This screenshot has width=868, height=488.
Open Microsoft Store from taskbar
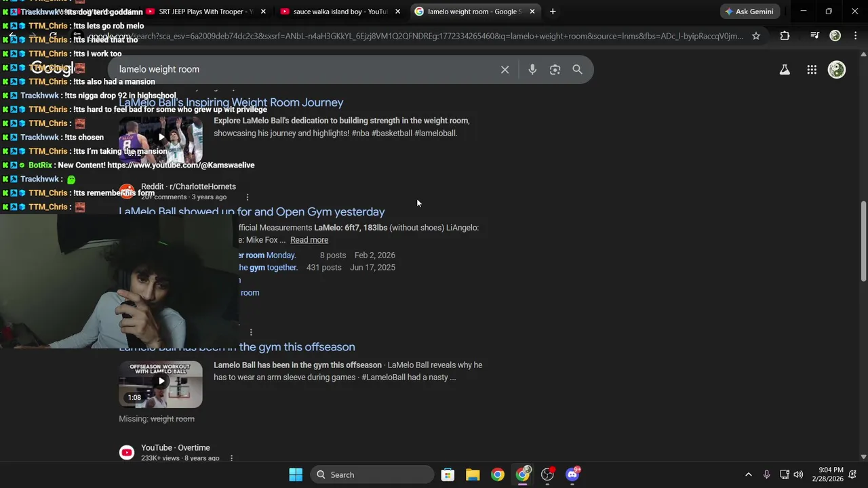[x=448, y=474]
